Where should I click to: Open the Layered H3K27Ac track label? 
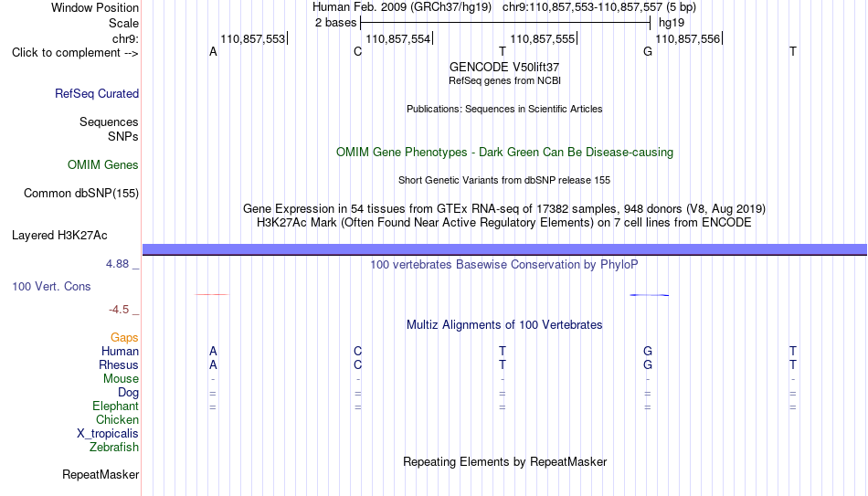59,236
